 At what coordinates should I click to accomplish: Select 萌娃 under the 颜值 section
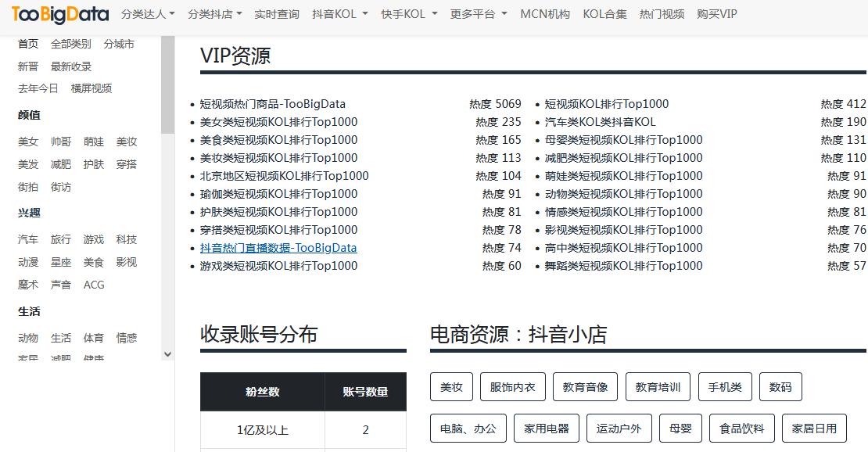pos(94,142)
